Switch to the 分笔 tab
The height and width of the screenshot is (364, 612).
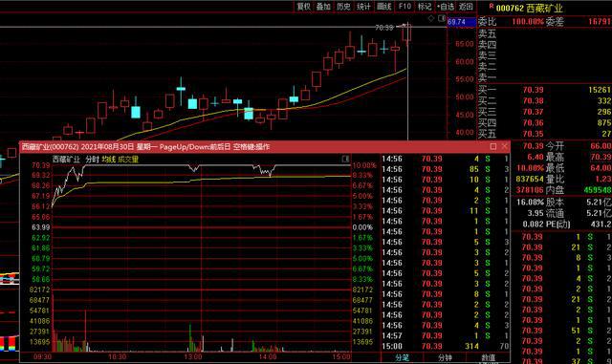(x=403, y=357)
